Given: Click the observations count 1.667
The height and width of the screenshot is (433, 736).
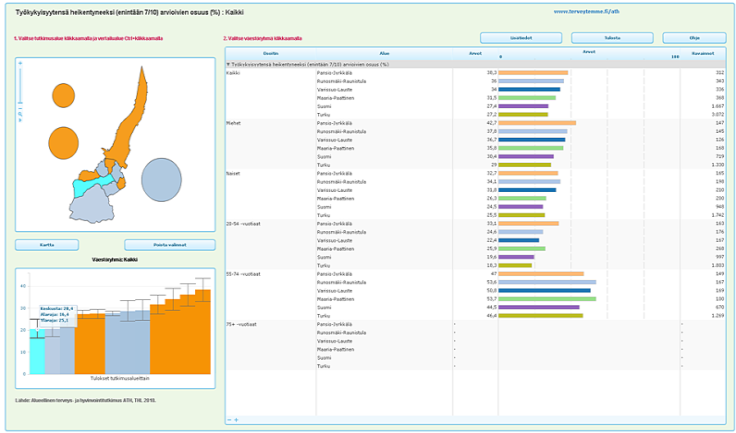Looking at the screenshot, I should click(x=718, y=106).
